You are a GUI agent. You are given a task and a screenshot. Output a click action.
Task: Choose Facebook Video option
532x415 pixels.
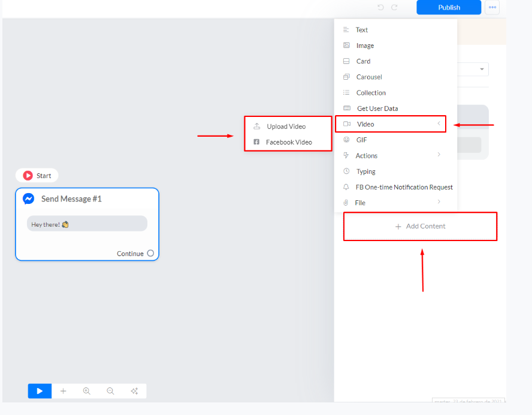[x=289, y=142]
